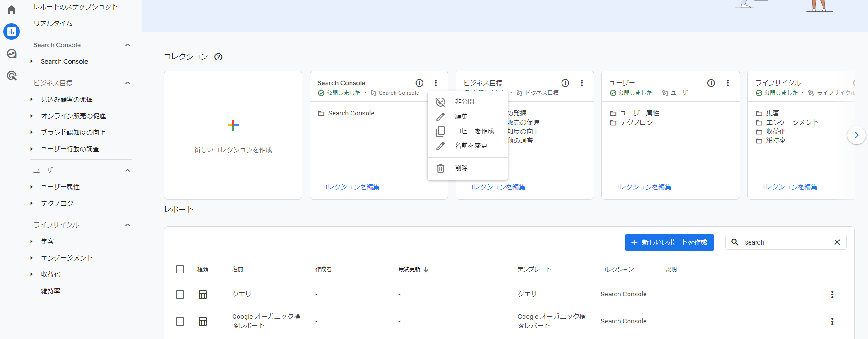Image resolution: width=868 pixels, height=339 pixels.
Task: Click コレクションを編集 on Search Console card
Action: (350, 187)
